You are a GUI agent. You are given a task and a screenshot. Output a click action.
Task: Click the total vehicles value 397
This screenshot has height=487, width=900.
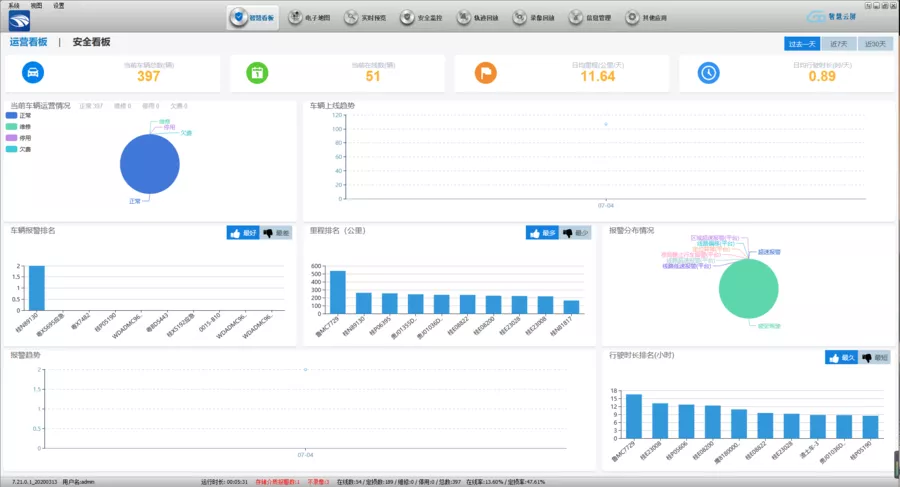(148, 76)
